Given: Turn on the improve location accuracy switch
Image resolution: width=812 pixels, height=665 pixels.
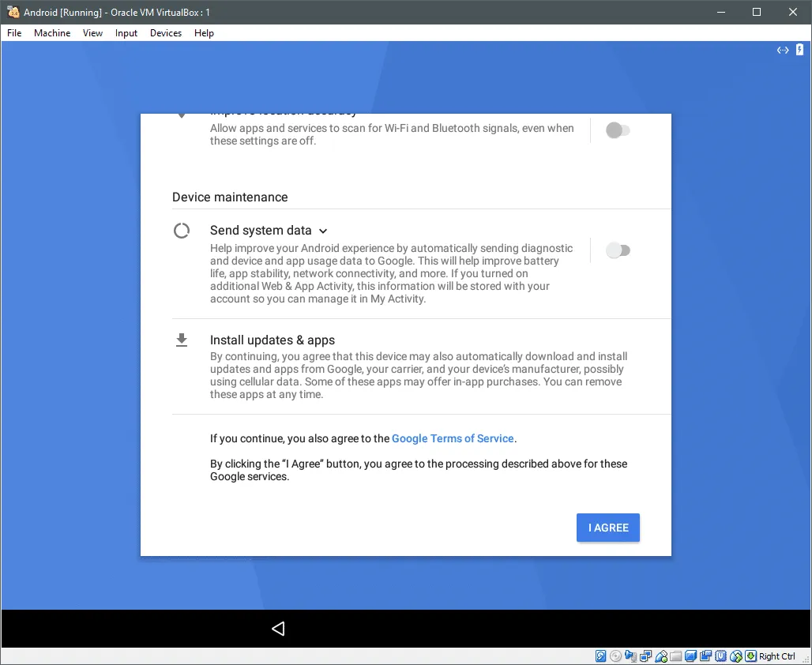Looking at the screenshot, I should pyautogui.click(x=618, y=130).
